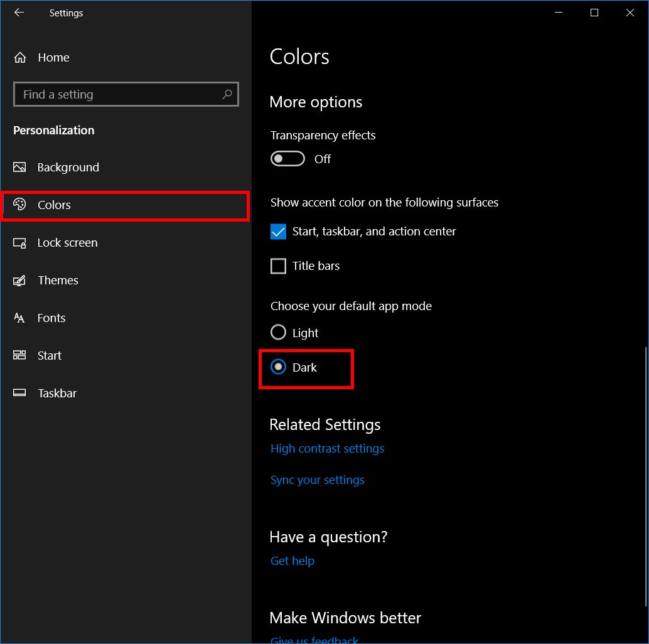Image resolution: width=649 pixels, height=644 pixels.
Task: Click the Start settings icon
Action: point(20,355)
